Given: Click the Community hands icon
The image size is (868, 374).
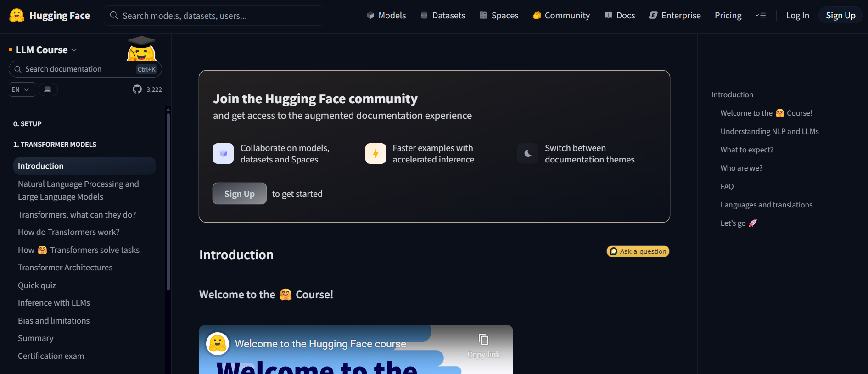Looking at the screenshot, I should [537, 16].
